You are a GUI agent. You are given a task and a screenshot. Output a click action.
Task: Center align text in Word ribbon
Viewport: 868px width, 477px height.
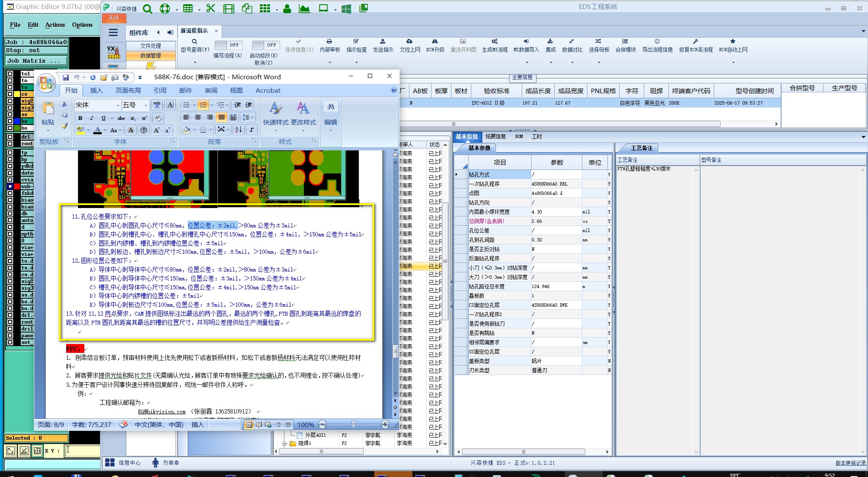click(198, 117)
